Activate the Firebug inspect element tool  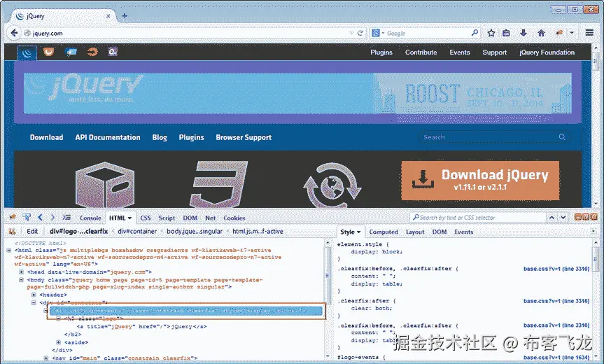pos(27,217)
